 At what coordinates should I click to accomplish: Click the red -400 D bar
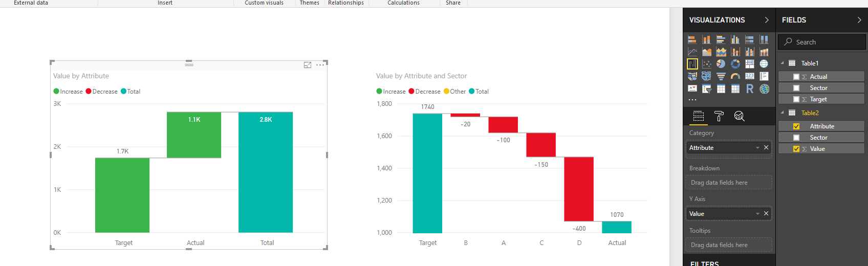click(579, 189)
